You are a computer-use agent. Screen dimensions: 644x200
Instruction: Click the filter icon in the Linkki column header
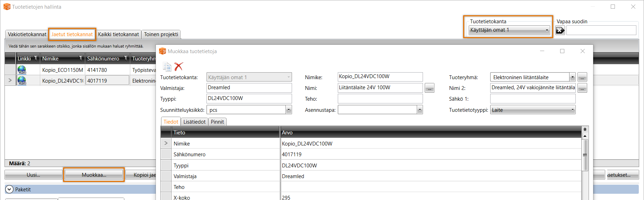36,58
